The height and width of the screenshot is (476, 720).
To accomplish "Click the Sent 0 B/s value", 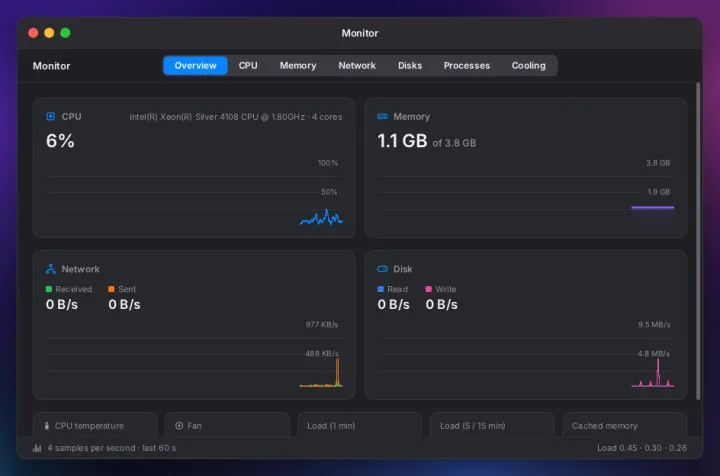I will (x=124, y=304).
